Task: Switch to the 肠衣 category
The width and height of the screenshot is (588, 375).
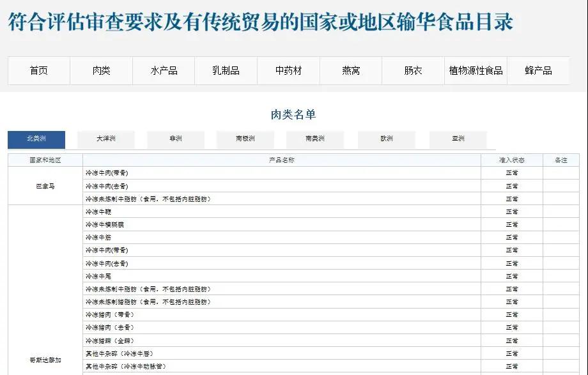Action: click(x=414, y=71)
